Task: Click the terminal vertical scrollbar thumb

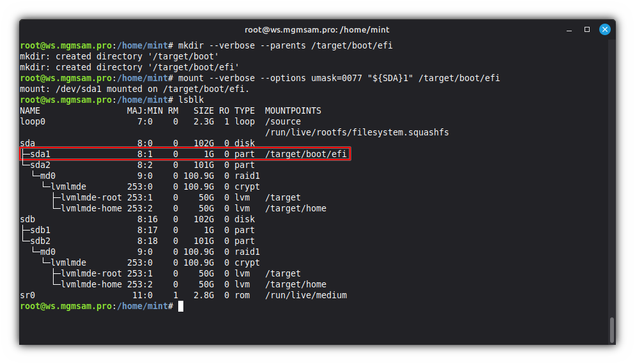Action: click(x=612, y=330)
